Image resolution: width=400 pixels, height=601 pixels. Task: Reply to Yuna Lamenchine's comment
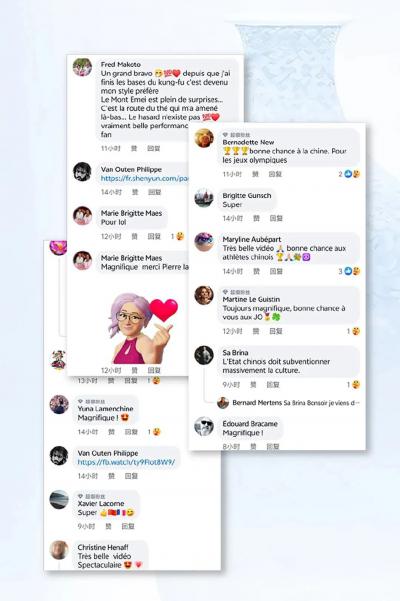131,432
